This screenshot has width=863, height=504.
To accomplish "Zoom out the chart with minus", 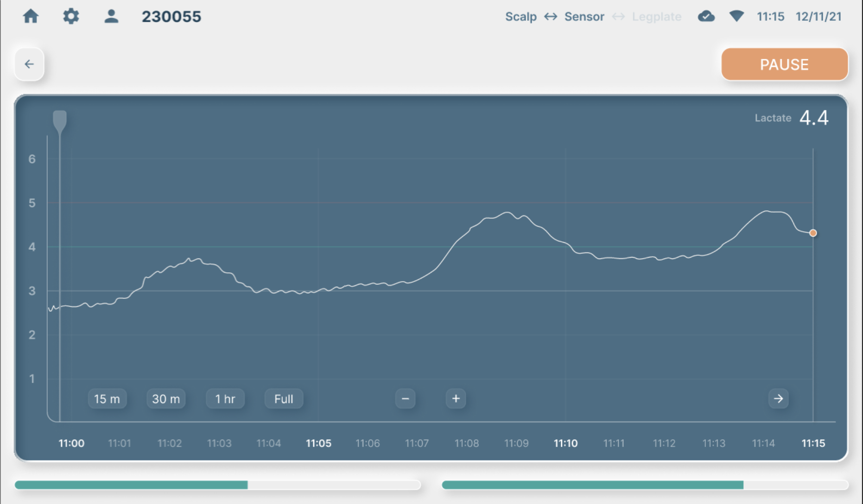I will [405, 399].
